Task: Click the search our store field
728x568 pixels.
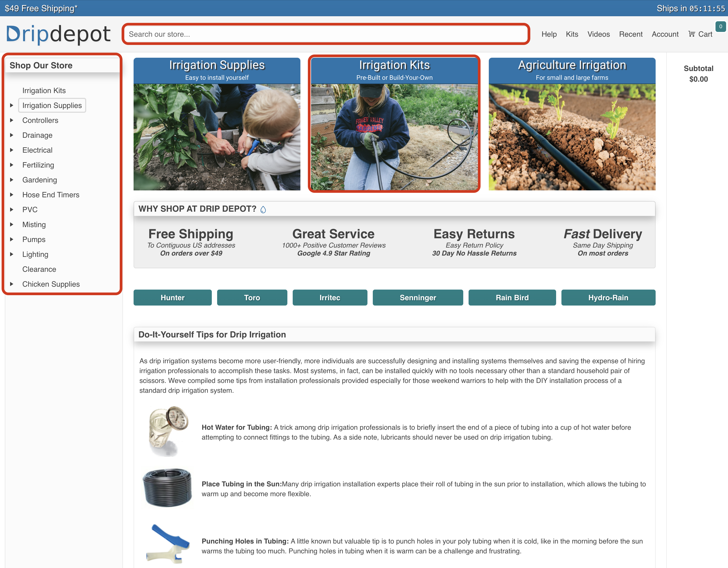Action: point(325,34)
